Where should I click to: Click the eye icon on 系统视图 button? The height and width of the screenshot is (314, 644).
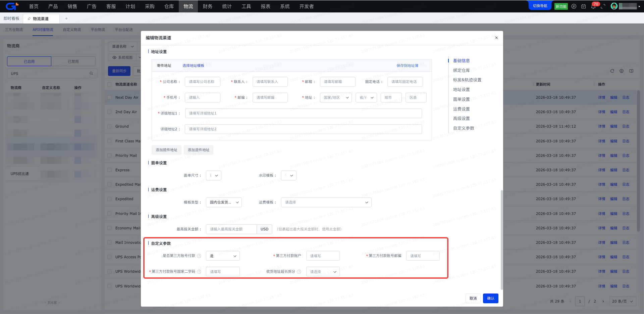coord(114,57)
